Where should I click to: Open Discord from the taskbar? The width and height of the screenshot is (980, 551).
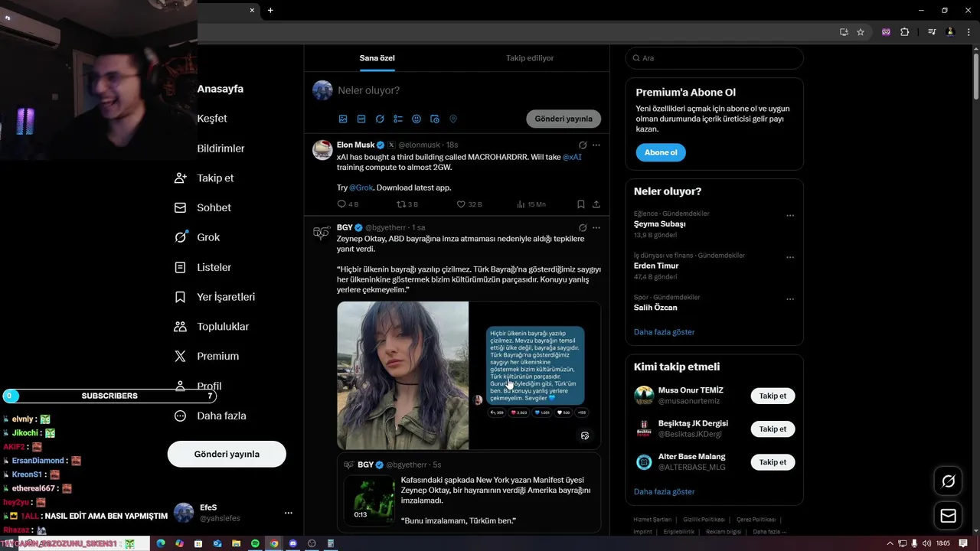tap(292, 543)
